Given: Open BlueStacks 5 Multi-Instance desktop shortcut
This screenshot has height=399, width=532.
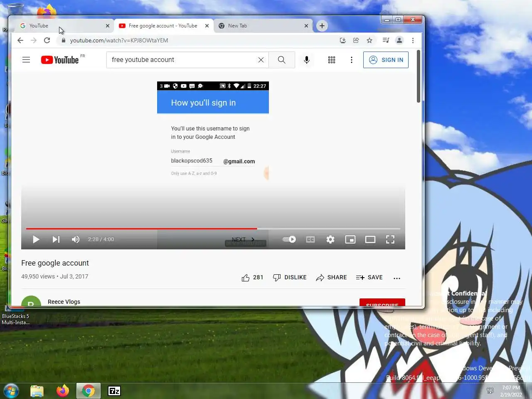Looking at the screenshot, I should [x=15, y=314].
